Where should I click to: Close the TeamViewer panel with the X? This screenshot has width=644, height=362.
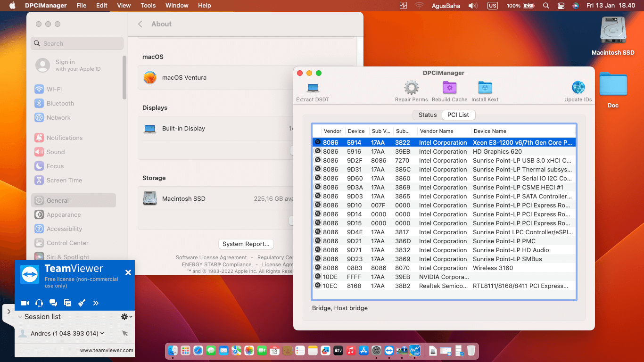(x=128, y=272)
